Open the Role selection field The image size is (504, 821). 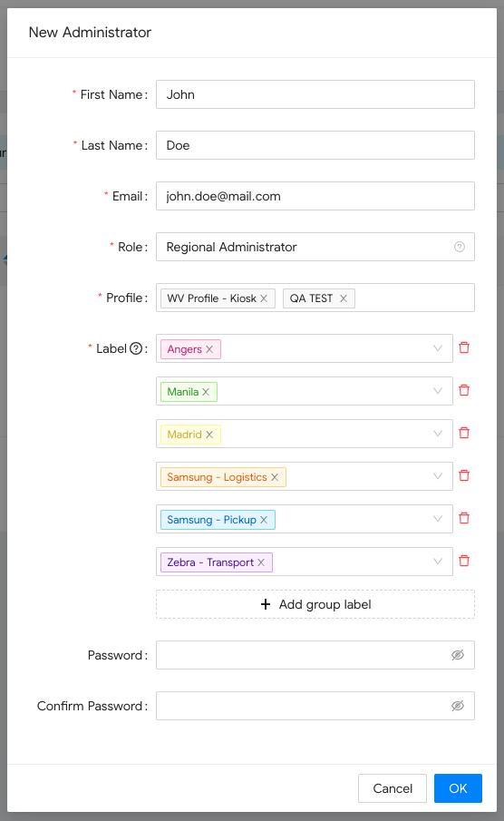coord(315,247)
